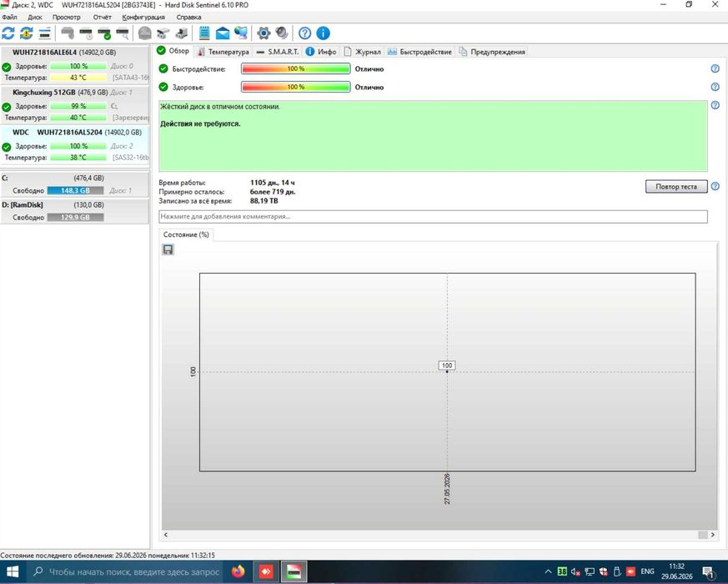Open the Отчёт menu
This screenshot has height=584, width=728.
click(x=102, y=18)
